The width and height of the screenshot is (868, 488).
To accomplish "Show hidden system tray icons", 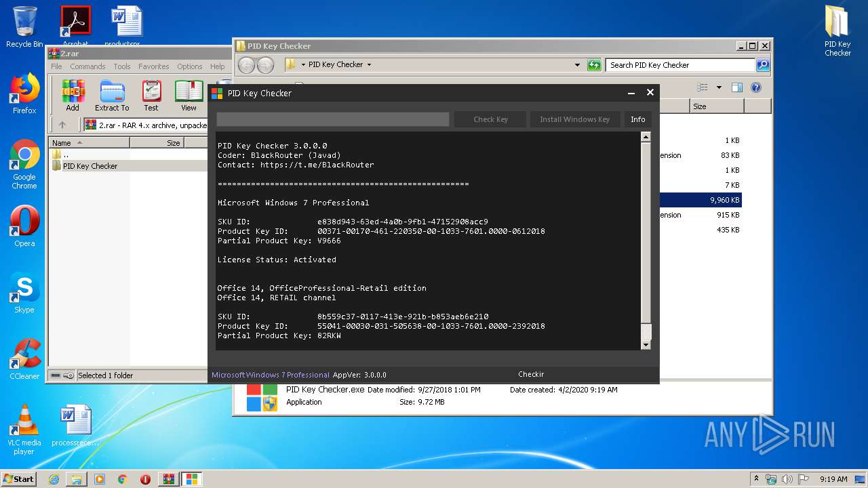I will click(757, 479).
